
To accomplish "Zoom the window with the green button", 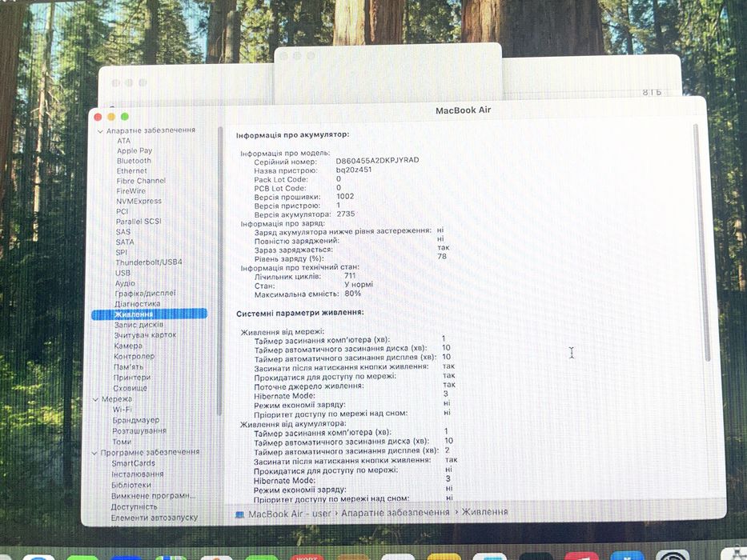I will (x=125, y=116).
